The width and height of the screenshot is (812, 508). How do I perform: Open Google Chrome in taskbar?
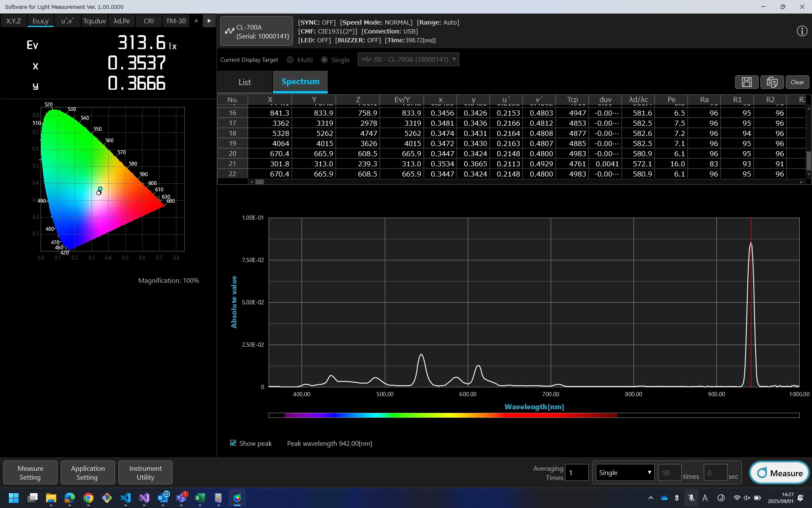(x=88, y=498)
